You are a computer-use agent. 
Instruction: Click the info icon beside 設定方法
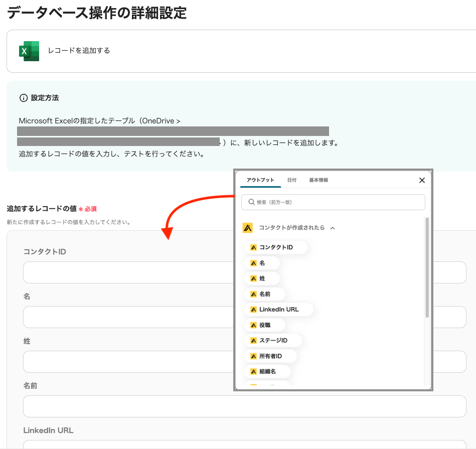tap(23, 98)
